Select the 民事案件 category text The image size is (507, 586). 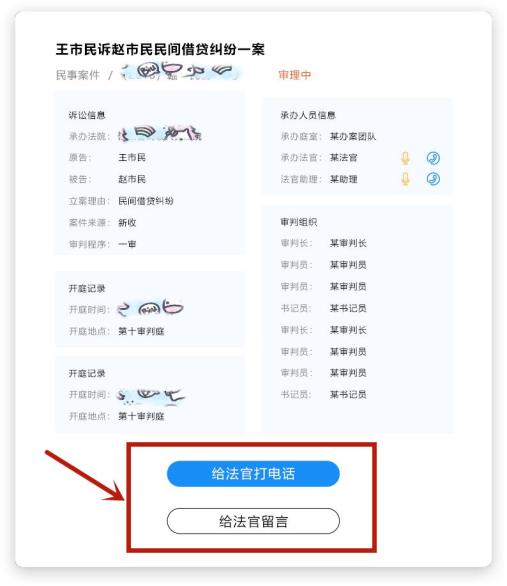[78, 75]
